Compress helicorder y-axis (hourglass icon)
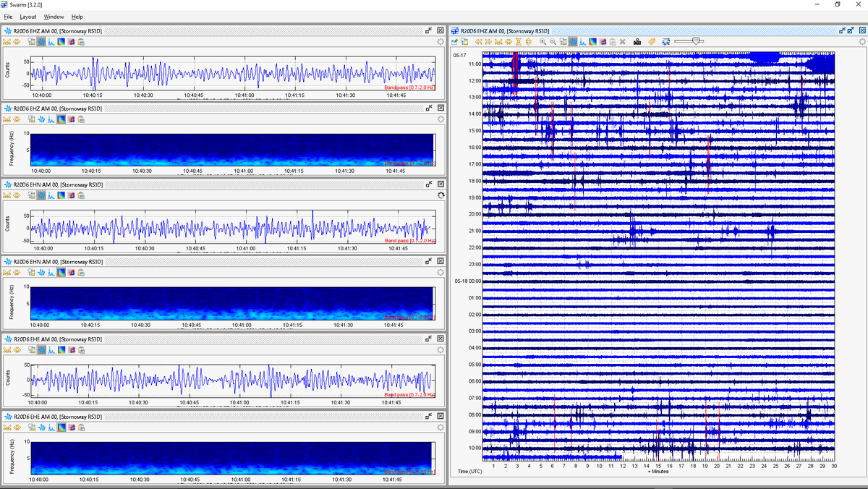 click(x=518, y=42)
